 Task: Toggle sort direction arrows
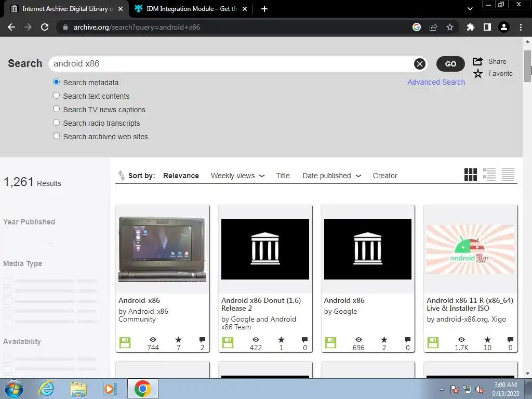click(x=121, y=176)
